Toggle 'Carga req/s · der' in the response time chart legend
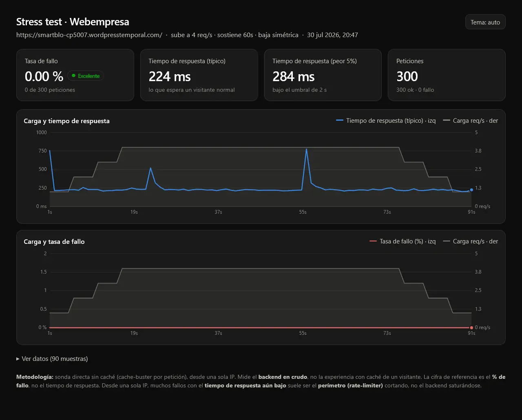 [x=470, y=121]
